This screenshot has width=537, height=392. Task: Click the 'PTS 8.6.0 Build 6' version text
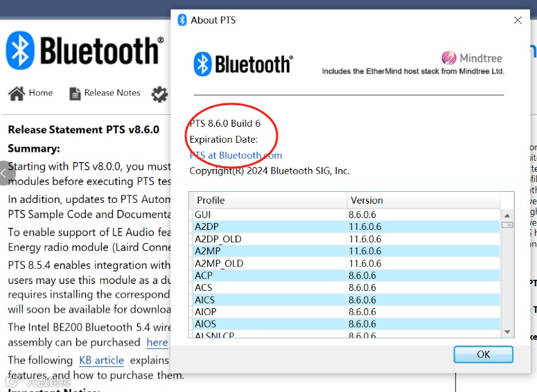tap(225, 123)
